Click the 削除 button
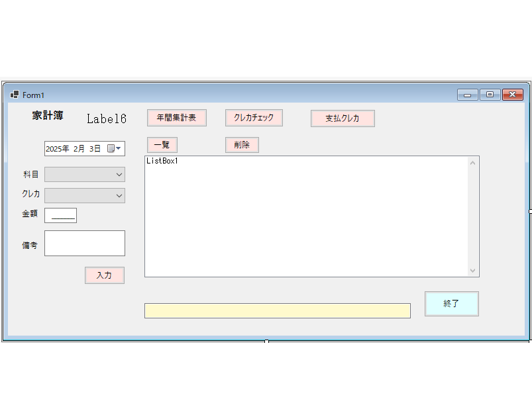 tap(242, 145)
